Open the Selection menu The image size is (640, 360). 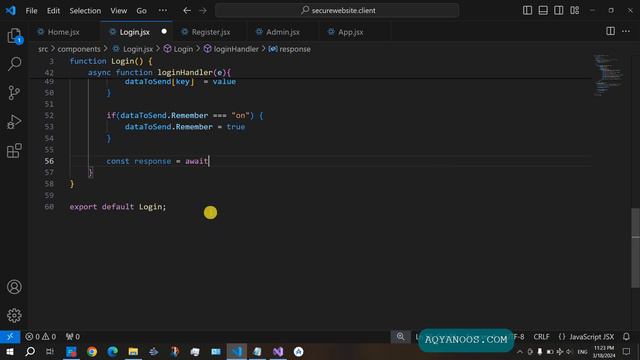[85, 11]
